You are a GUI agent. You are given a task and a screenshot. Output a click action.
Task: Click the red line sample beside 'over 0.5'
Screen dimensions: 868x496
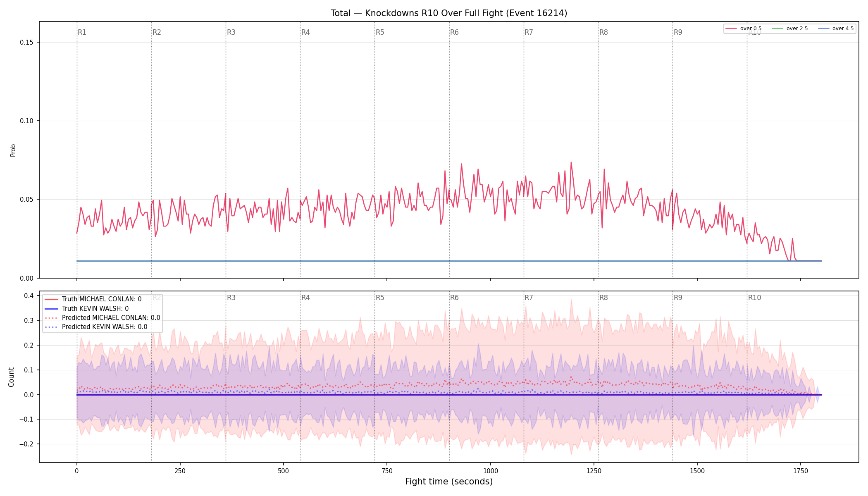pos(731,29)
